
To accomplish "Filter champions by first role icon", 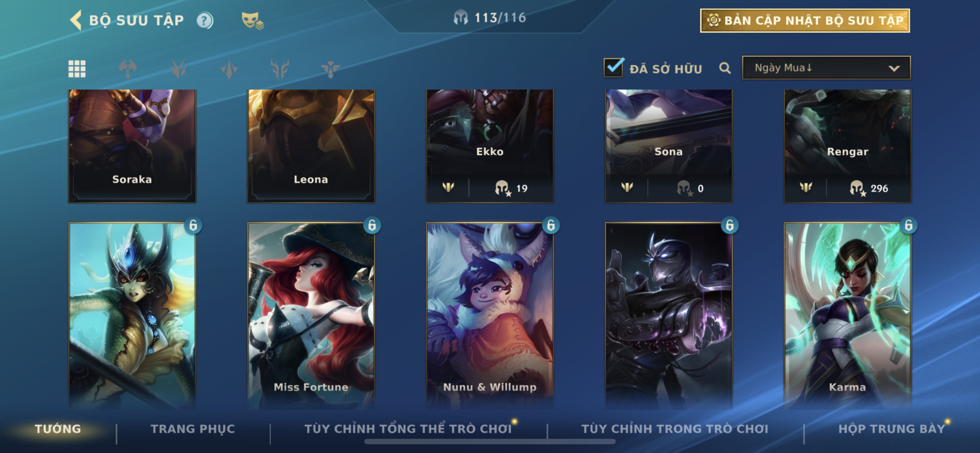I will click(128, 69).
